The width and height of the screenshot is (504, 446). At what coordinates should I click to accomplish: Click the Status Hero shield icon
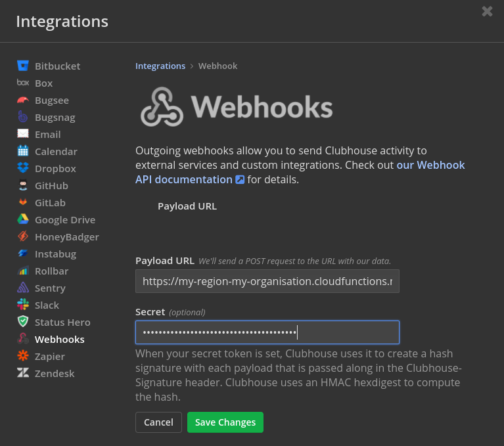click(23, 322)
